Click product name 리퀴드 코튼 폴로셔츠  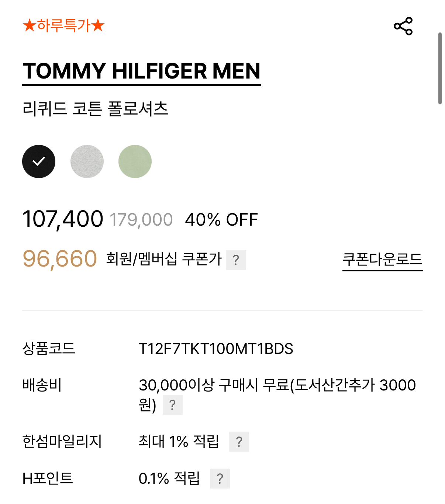(x=95, y=109)
